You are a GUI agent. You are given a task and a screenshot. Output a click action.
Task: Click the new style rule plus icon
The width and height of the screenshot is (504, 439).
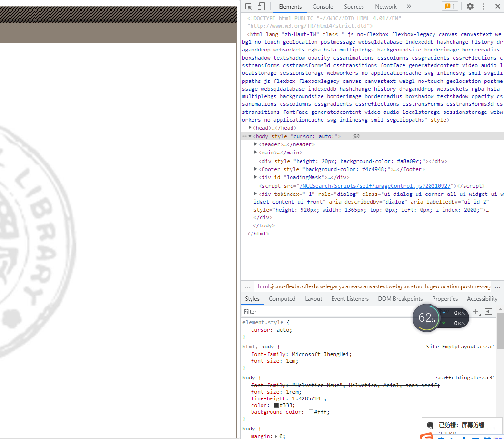[x=475, y=311]
